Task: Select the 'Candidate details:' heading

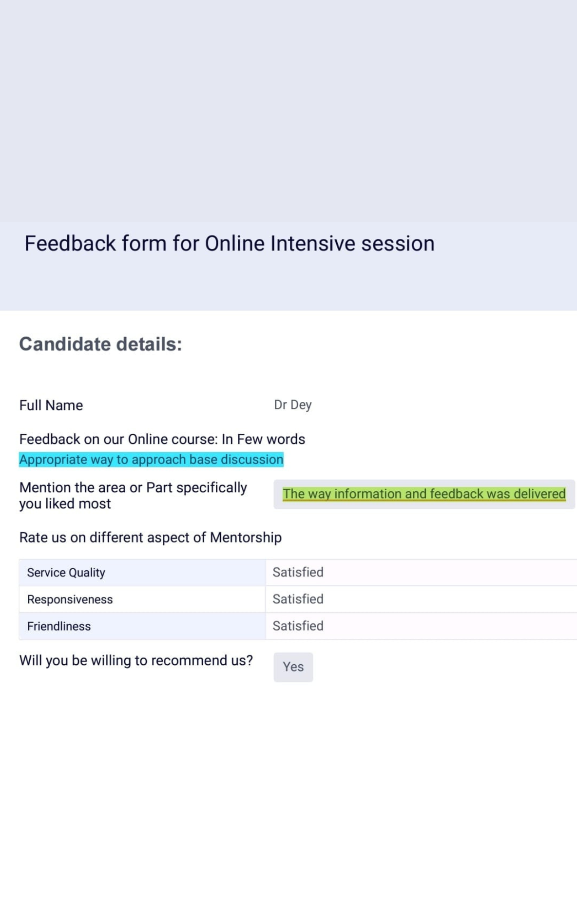Action: coord(100,344)
